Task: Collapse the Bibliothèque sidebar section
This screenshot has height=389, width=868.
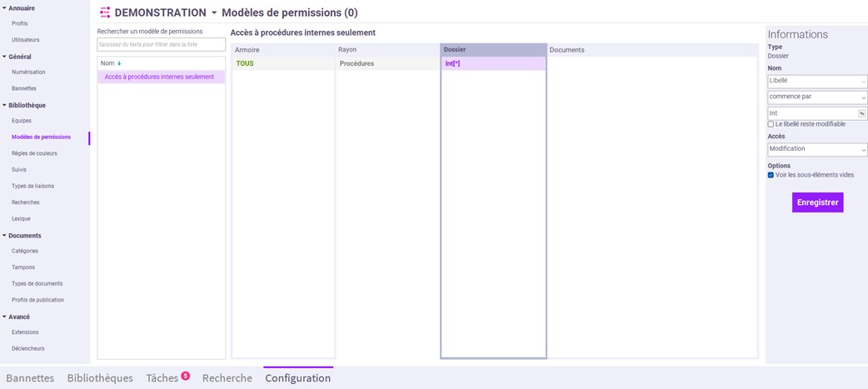Action: (x=4, y=106)
